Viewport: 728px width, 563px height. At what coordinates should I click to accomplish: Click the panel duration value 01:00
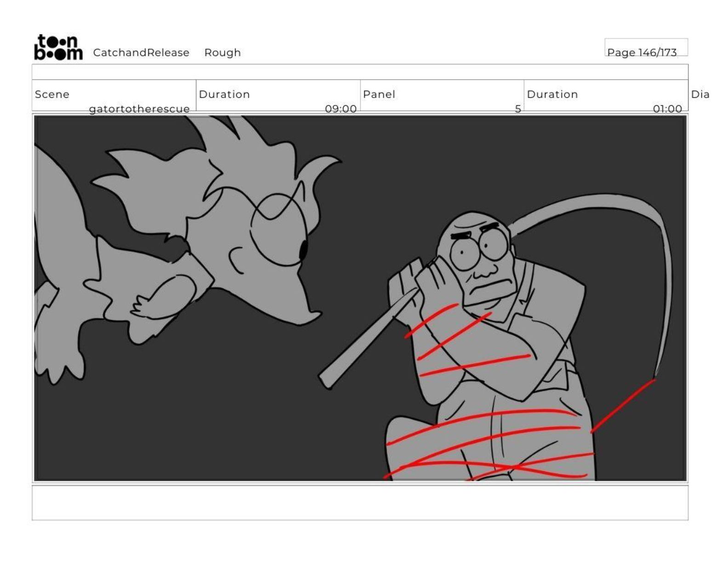pos(667,109)
